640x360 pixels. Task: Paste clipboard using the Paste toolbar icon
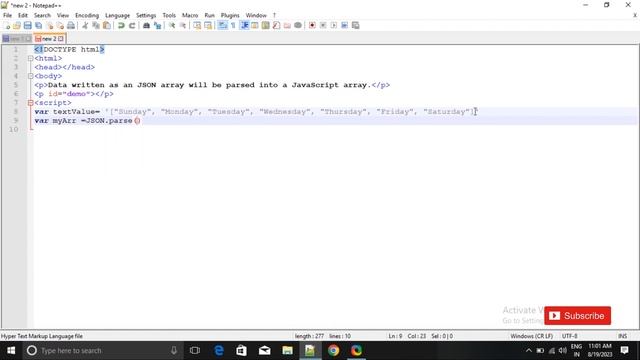coord(107,25)
